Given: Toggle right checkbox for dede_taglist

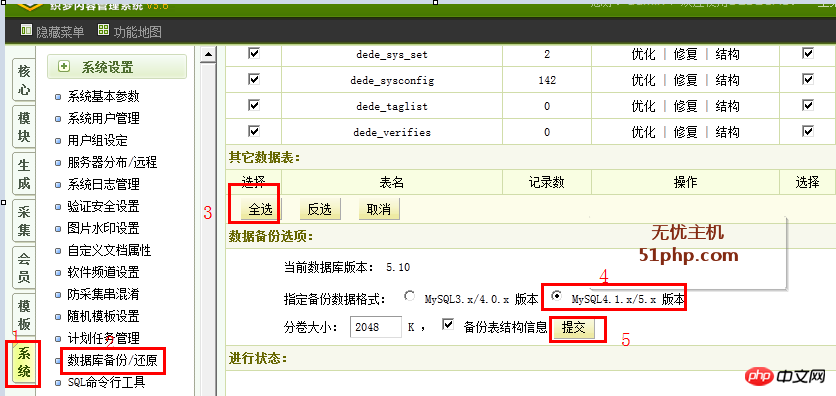Looking at the screenshot, I should pyautogui.click(x=808, y=105).
